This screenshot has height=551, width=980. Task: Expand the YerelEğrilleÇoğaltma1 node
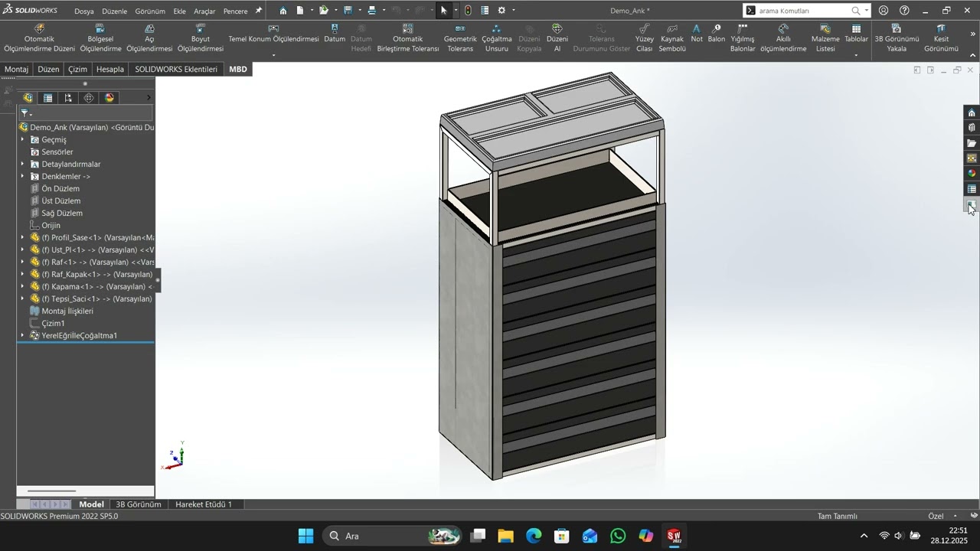pos(22,335)
